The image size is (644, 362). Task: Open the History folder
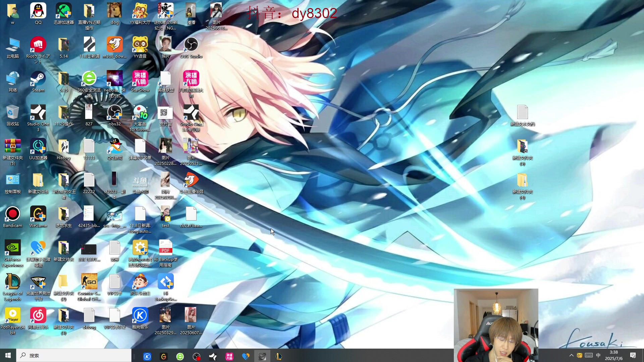(64, 146)
